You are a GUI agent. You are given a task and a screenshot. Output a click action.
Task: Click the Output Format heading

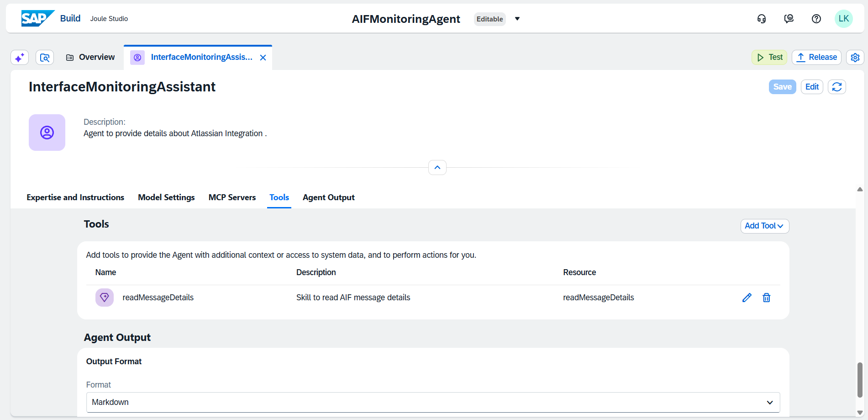point(114,362)
